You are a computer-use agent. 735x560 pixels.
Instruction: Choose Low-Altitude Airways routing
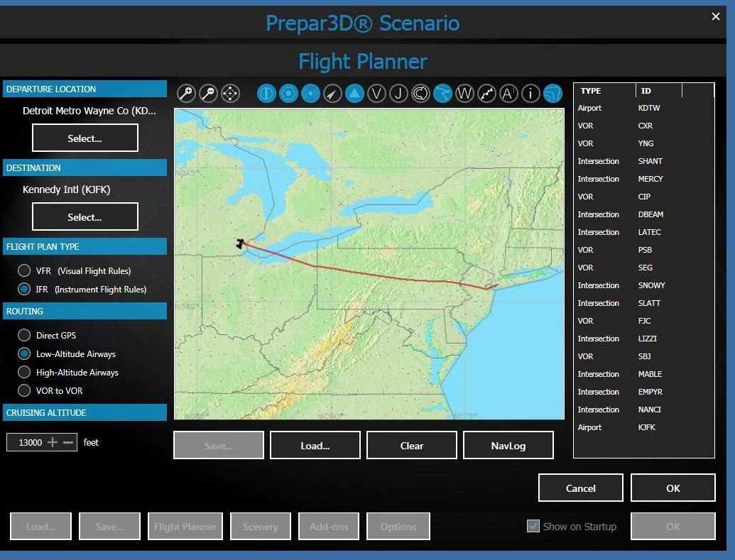click(x=24, y=353)
